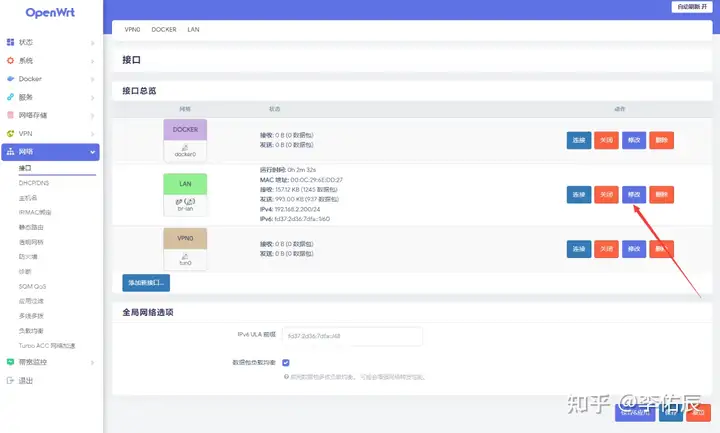Open the IP/MAC绑定 submenu item
The image size is (720, 433).
click(x=35, y=213)
